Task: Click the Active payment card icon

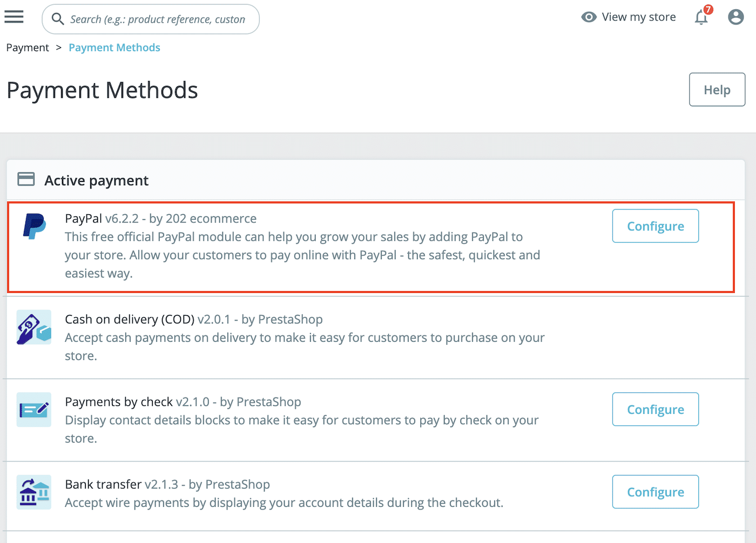Action: tap(25, 178)
